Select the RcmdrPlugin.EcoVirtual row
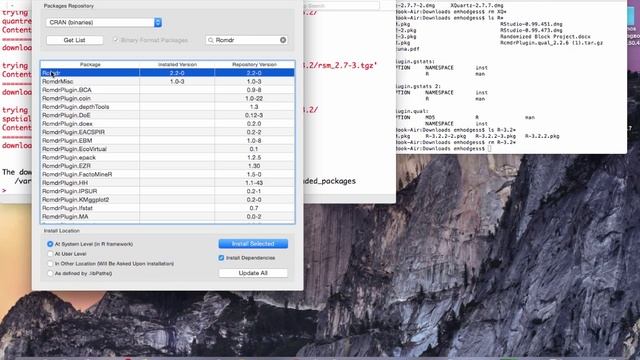This screenshot has width=640, height=360. click(167, 149)
